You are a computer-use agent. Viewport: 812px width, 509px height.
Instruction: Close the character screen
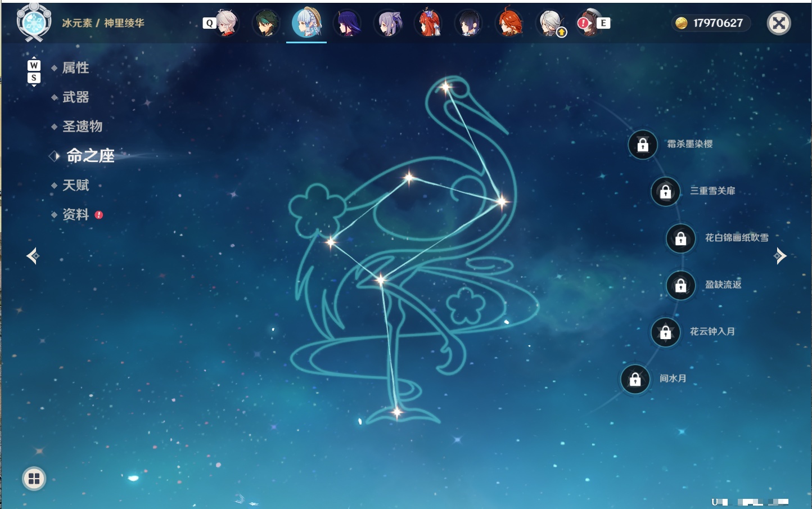click(779, 23)
